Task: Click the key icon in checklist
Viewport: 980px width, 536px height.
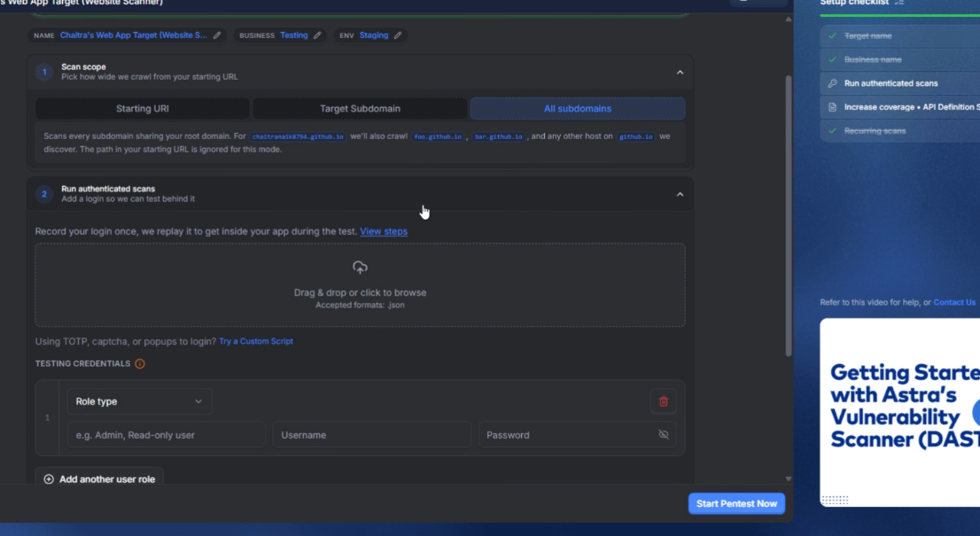Action: click(833, 83)
